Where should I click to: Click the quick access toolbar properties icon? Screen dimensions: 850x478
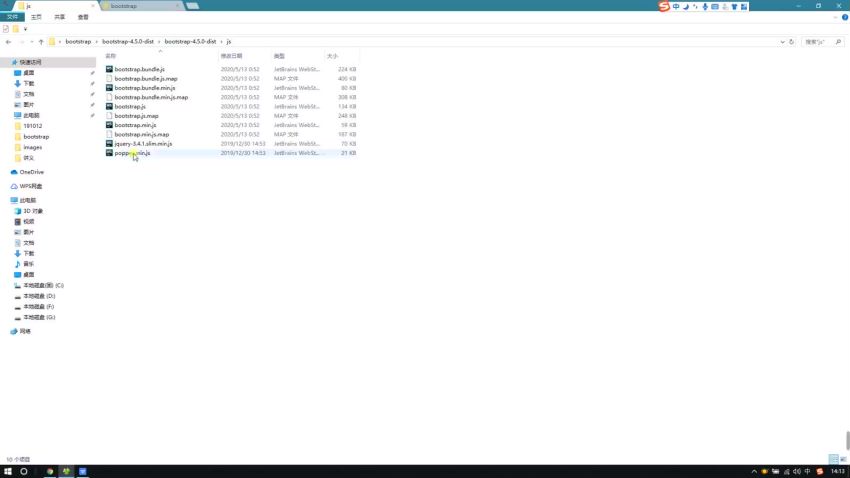click(x=6, y=29)
